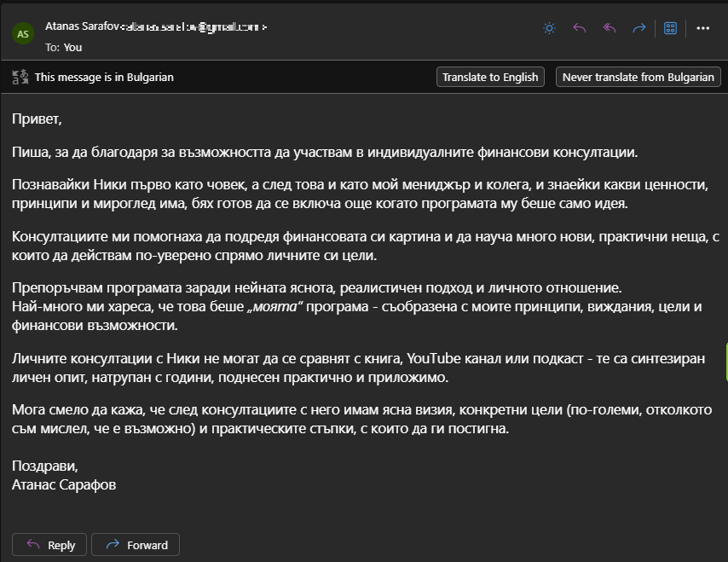Click the labeled Forward button below the message

(x=136, y=545)
